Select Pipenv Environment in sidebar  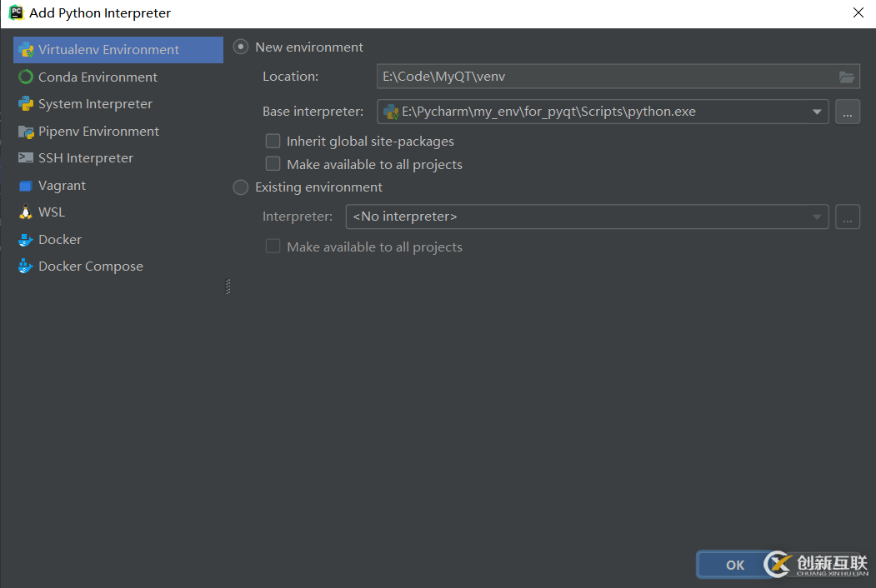tap(118, 132)
